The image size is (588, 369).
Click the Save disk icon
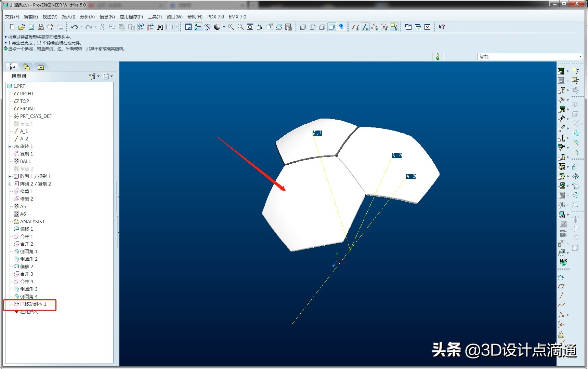point(31,27)
